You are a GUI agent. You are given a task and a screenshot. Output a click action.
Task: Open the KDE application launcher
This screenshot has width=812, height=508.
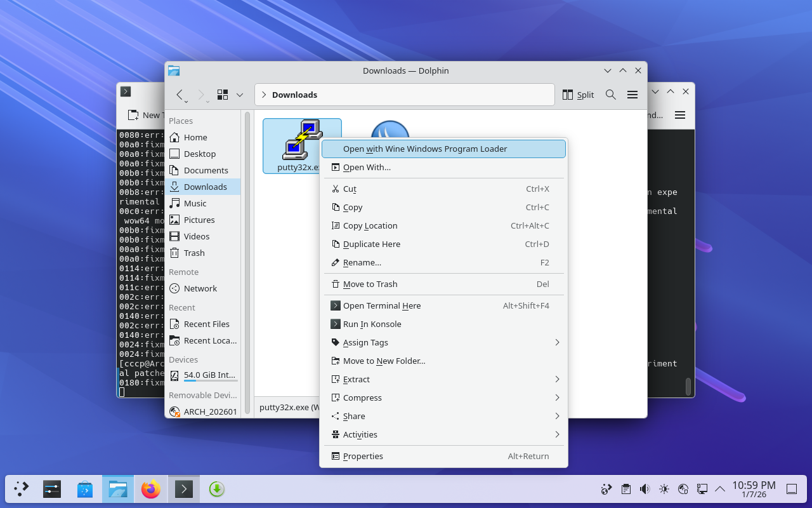(22, 489)
